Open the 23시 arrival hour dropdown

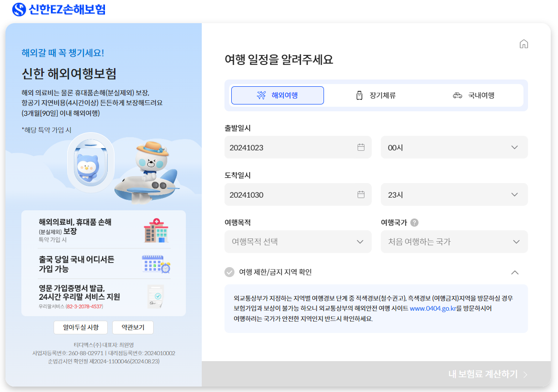tap(454, 194)
